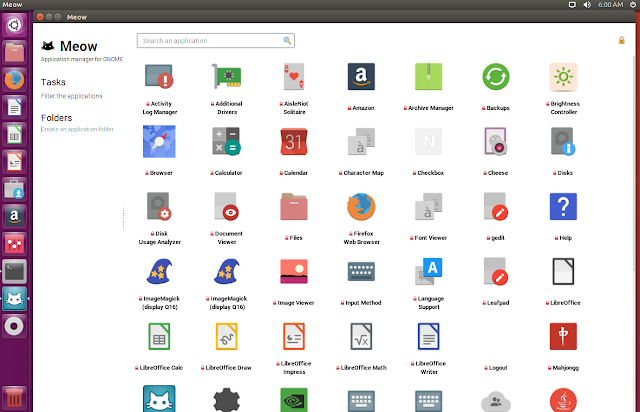Select Disk Usage Analyzer icon
The height and width of the screenshot is (412, 640).
159,206
